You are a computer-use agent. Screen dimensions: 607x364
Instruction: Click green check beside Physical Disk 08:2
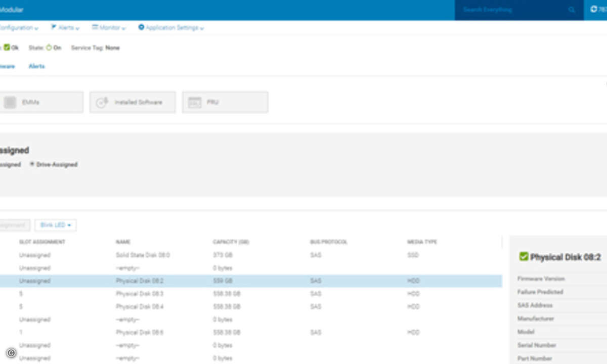point(524,257)
